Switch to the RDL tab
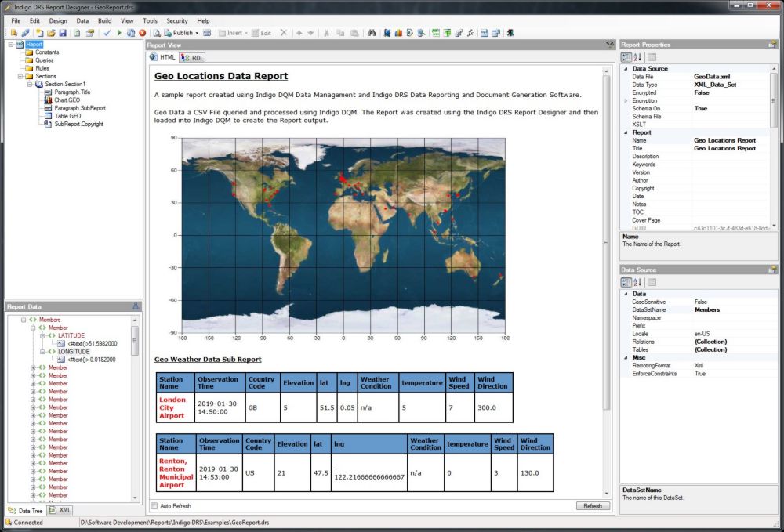The width and height of the screenshot is (784, 532). tap(193, 57)
